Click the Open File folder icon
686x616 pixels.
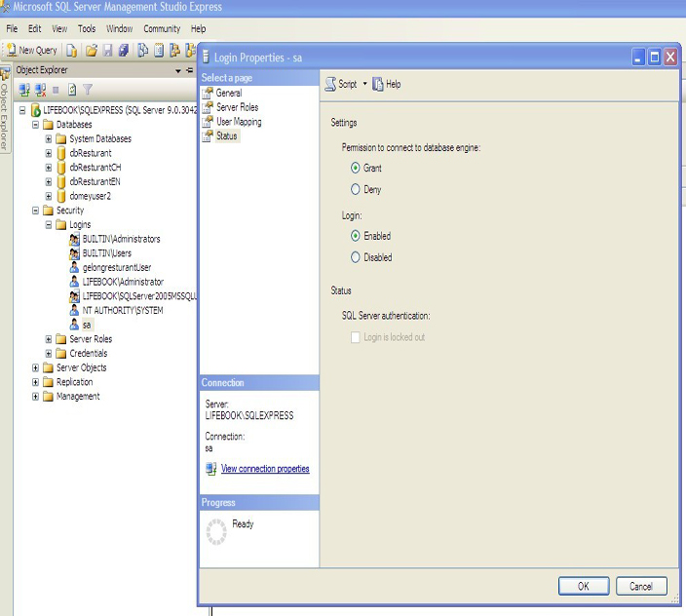(x=91, y=50)
